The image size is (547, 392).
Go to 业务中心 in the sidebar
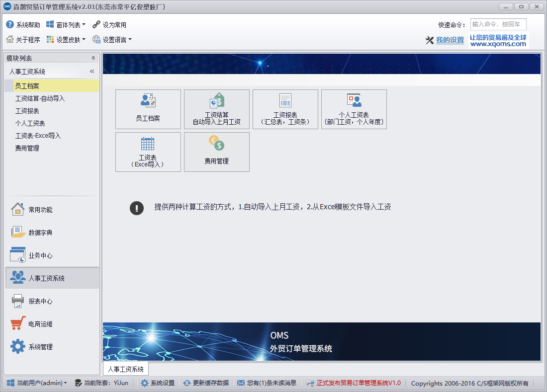click(52, 255)
